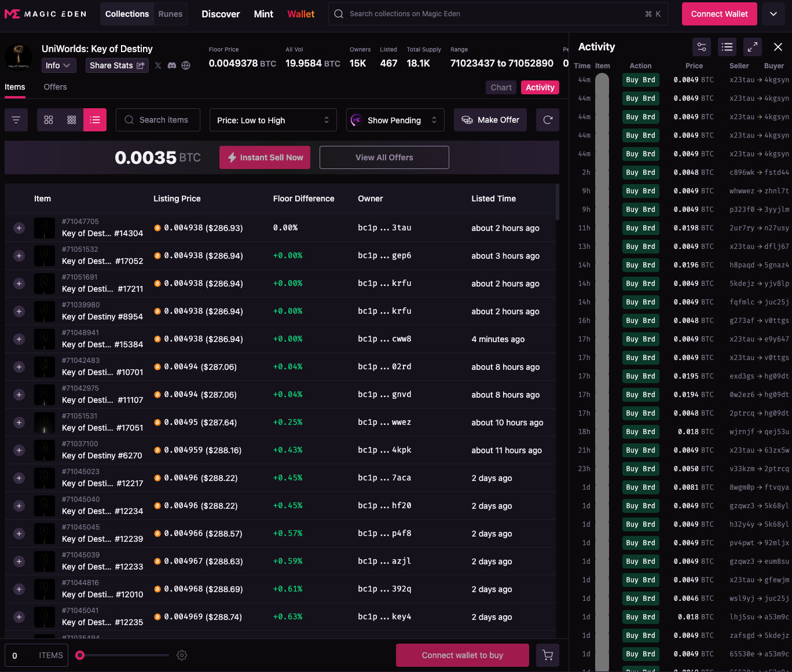Open the filter panel icon

pos(16,120)
